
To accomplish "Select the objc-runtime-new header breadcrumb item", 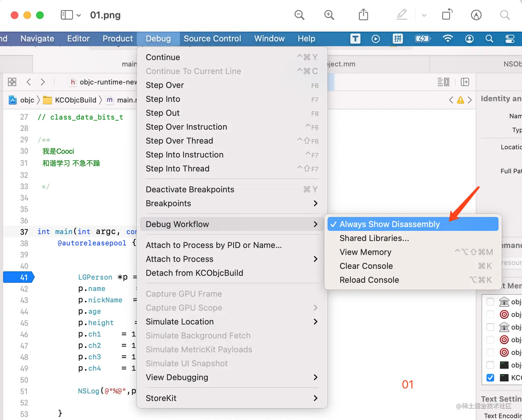I will coord(103,82).
